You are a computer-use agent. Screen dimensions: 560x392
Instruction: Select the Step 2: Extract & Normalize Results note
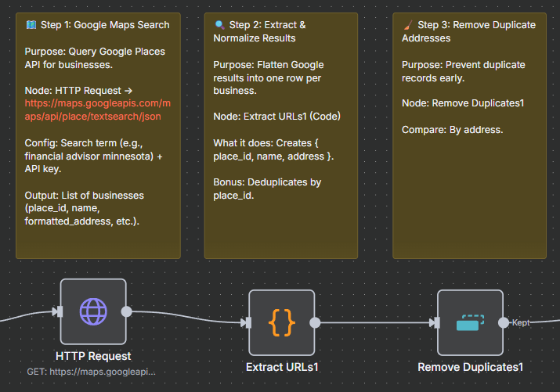(281, 136)
